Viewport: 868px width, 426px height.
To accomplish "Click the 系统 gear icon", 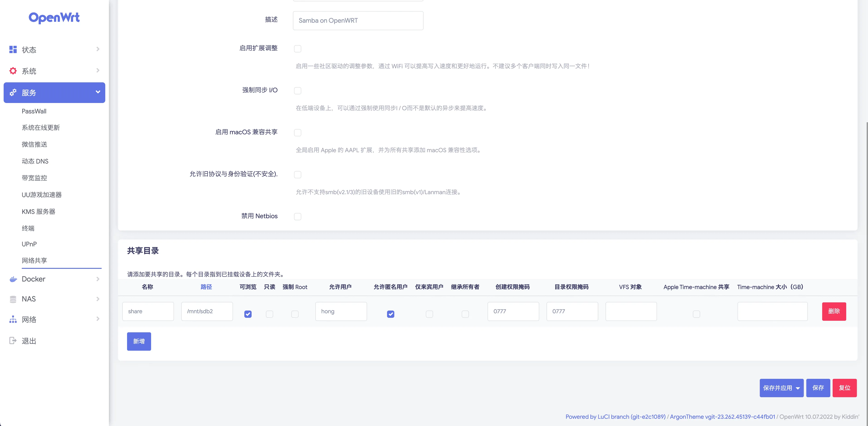I will coord(13,71).
